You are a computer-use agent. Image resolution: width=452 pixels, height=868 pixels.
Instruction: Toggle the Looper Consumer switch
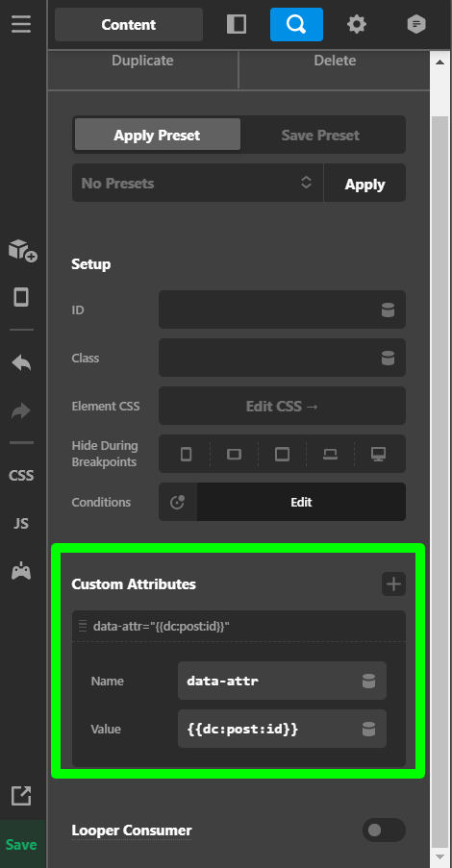(x=384, y=830)
